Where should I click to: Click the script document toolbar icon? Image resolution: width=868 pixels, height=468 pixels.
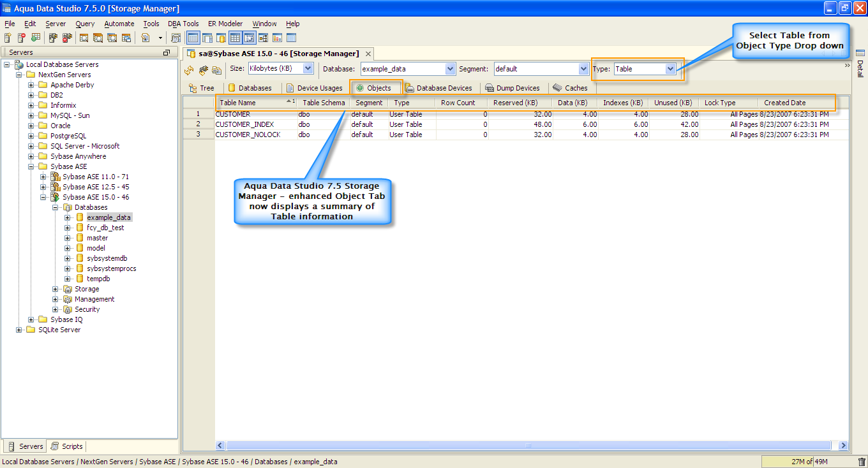point(146,38)
